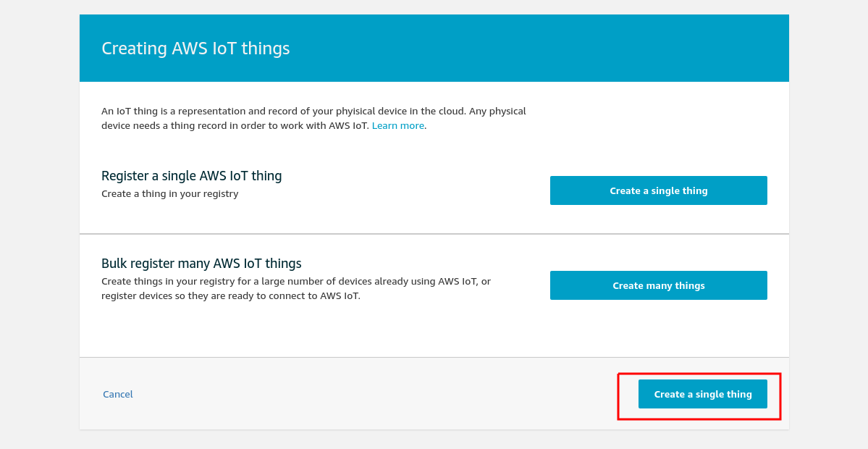868x449 pixels.
Task: Click the Create a thing in your registry text
Action: tap(170, 194)
